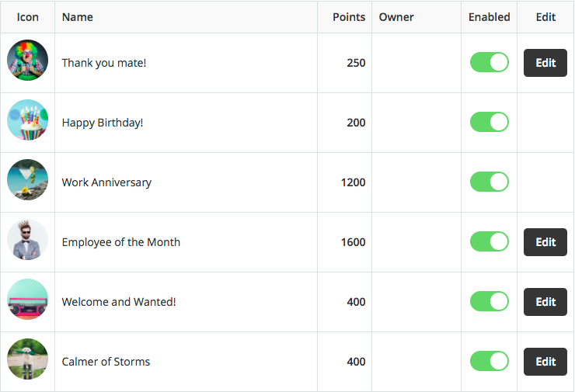Click the Calmer of Storms round icon
Screen dimensions: 575x392
(27, 359)
